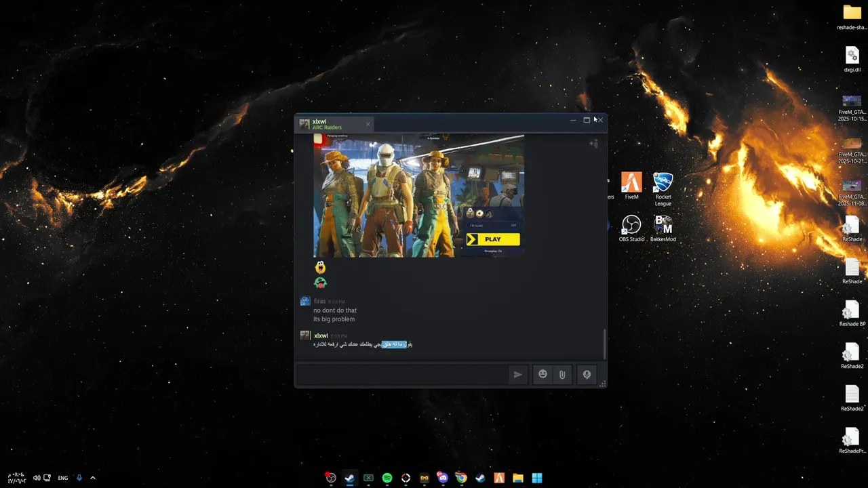868x488 pixels.
Task: Open the emoticon picker in chat
Action: [542, 374]
